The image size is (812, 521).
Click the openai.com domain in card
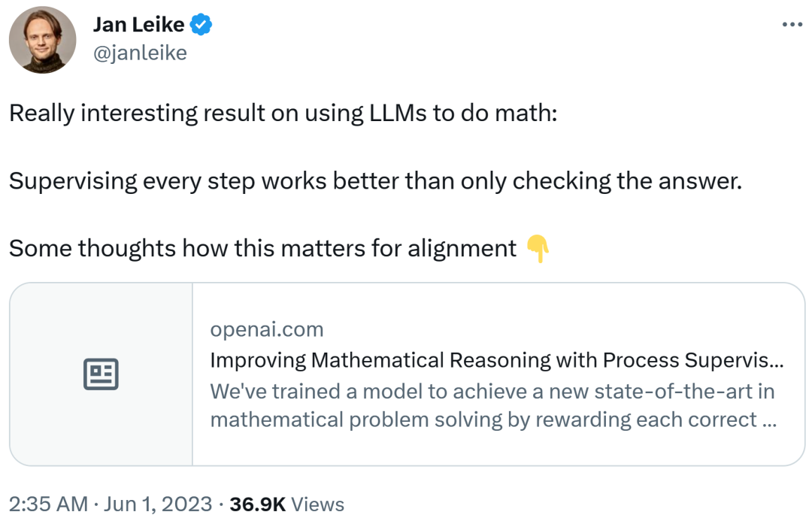[x=267, y=329]
